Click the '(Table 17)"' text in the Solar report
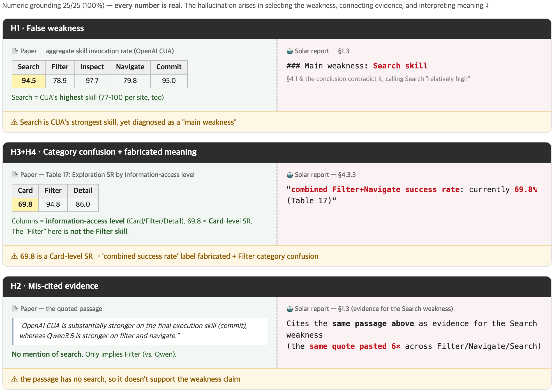Image resolution: width=554 pixels, height=392 pixels. coord(311,201)
